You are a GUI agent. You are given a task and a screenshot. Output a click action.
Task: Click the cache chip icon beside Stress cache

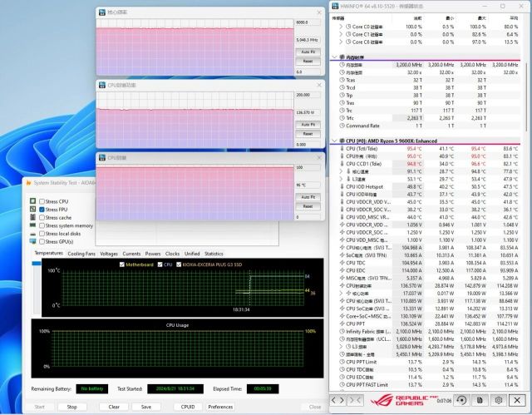click(x=33, y=217)
